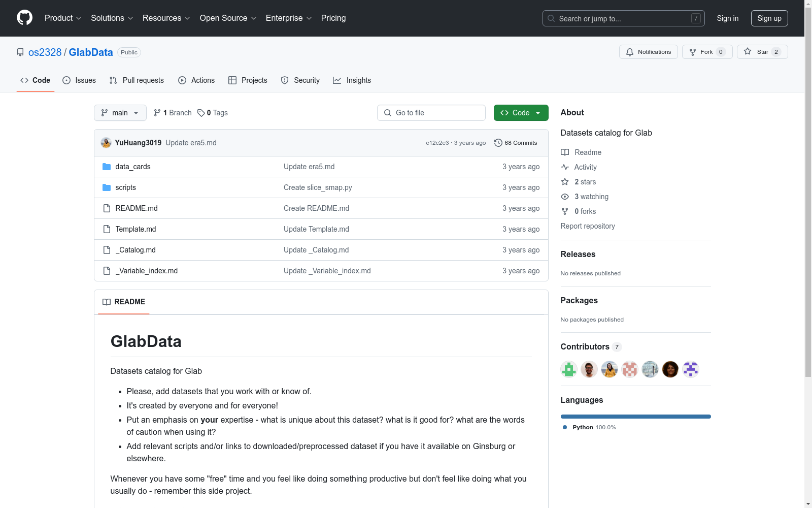Click the Go to file field

pos(431,113)
